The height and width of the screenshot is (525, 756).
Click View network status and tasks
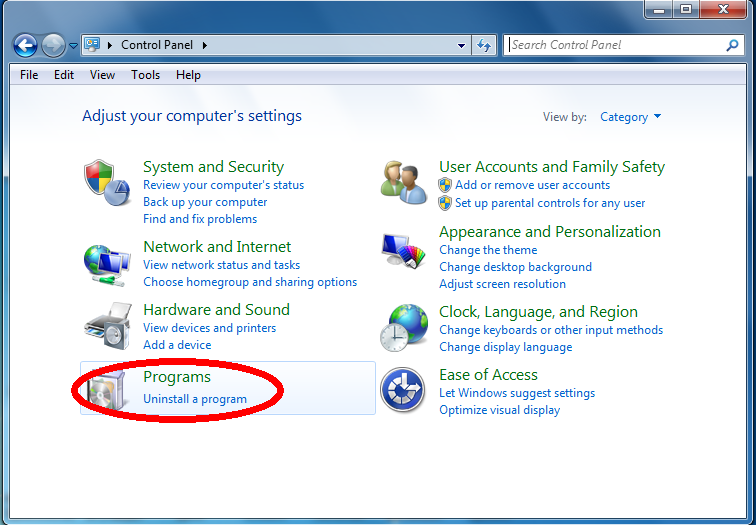tap(221, 265)
